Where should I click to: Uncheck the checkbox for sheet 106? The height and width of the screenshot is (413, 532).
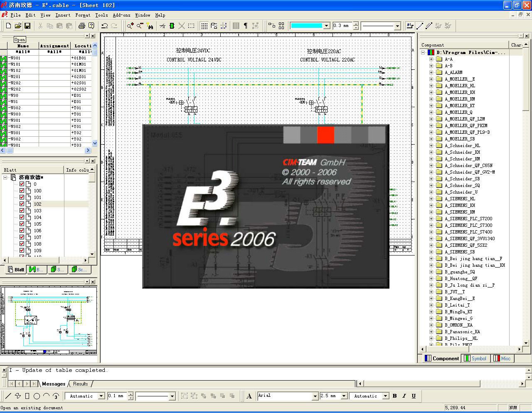click(x=22, y=231)
